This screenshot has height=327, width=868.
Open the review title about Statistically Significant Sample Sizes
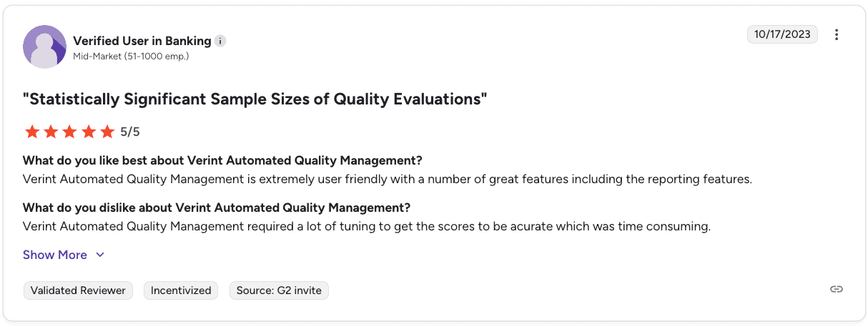(x=255, y=99)
